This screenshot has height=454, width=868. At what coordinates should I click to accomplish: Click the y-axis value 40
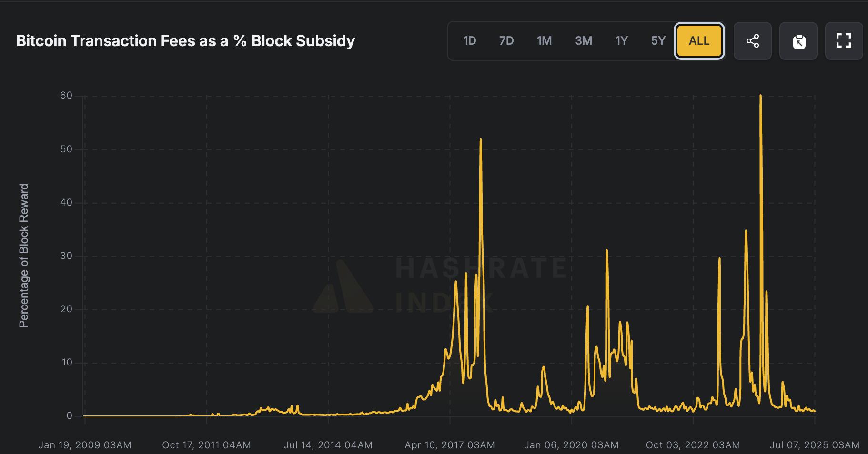click(x=66, y=203)
